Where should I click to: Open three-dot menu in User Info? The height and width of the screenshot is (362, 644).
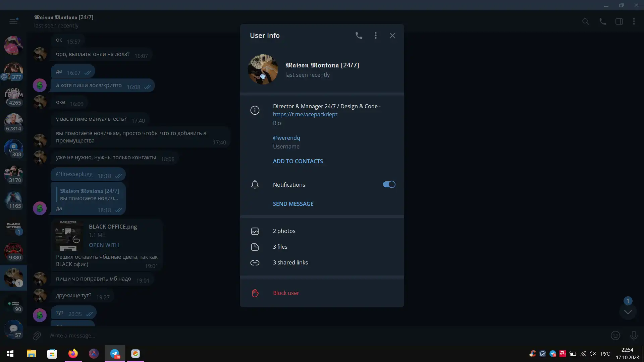pos(375,36)
